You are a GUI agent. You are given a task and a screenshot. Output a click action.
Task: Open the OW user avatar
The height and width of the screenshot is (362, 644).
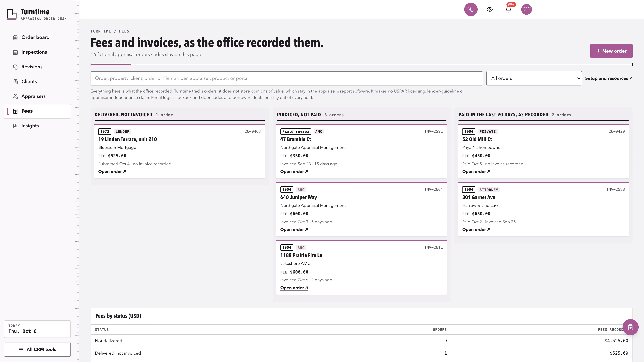coord(526,9)
